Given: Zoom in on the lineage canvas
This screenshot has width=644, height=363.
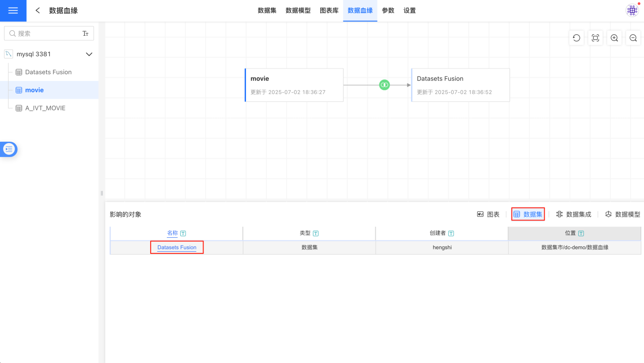Looking at the screenshot, I should coord(614,38).
